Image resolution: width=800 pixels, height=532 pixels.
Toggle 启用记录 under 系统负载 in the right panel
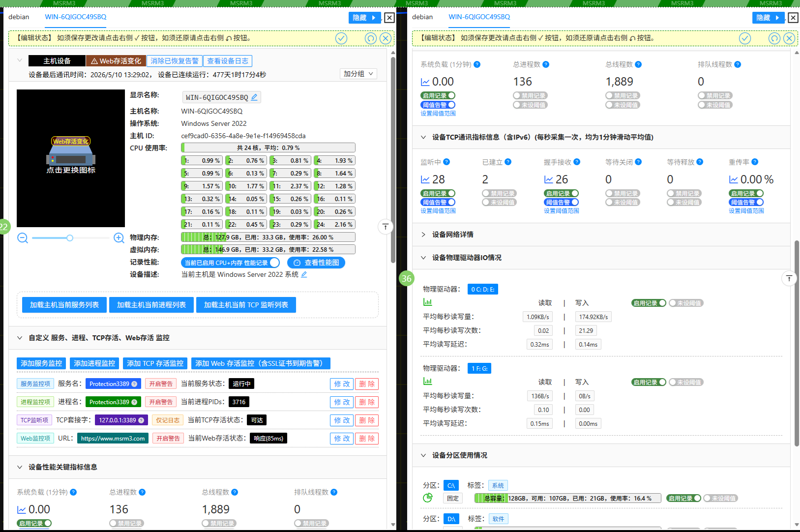[438, 96]
